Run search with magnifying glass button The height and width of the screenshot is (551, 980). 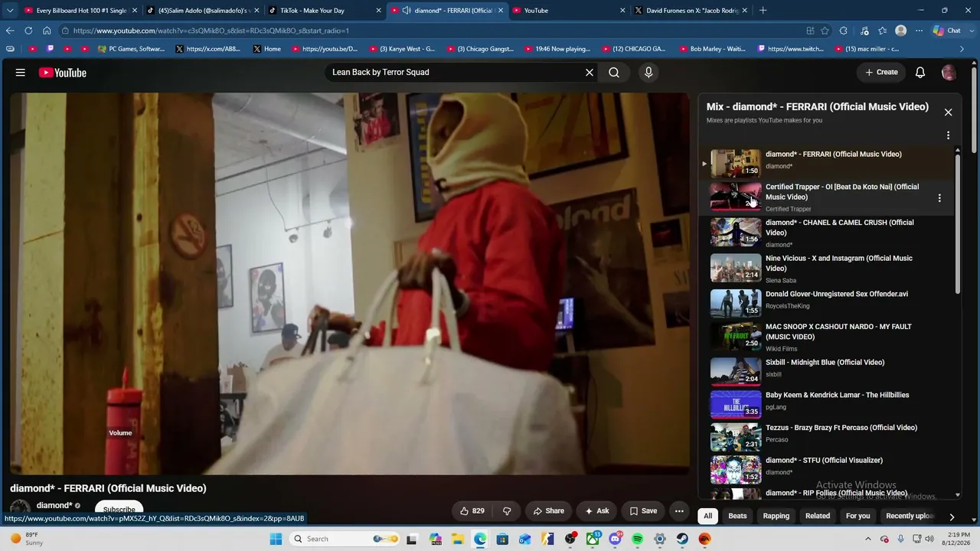click(x=614, y=73)
